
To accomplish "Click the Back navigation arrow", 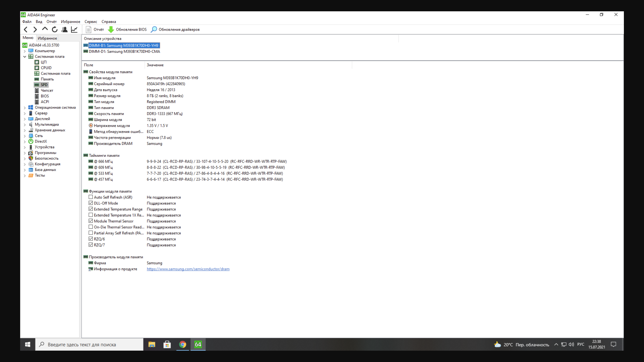I will pyautogui.click(x=26, y=29).
